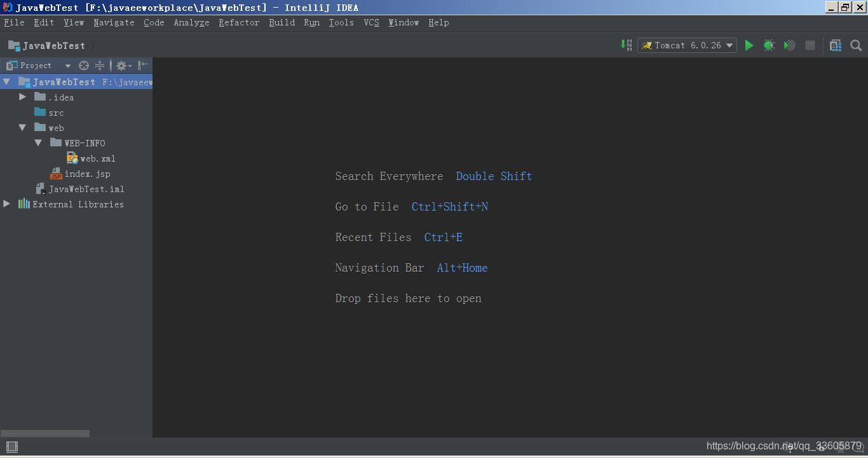Click the Stop square icon
Image resolution: width=868 pixels, height=458 pixels.
[810, 45]
